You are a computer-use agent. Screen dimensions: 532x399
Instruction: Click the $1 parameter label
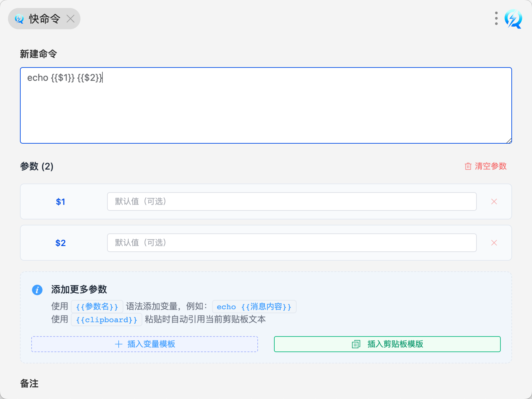pyautogui.click(x=61, y=202)
